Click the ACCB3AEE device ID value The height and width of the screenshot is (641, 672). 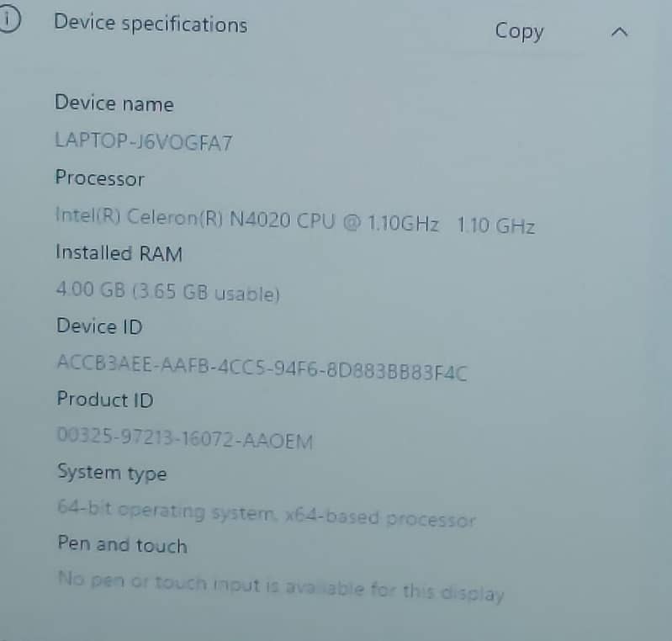point(262,368)
